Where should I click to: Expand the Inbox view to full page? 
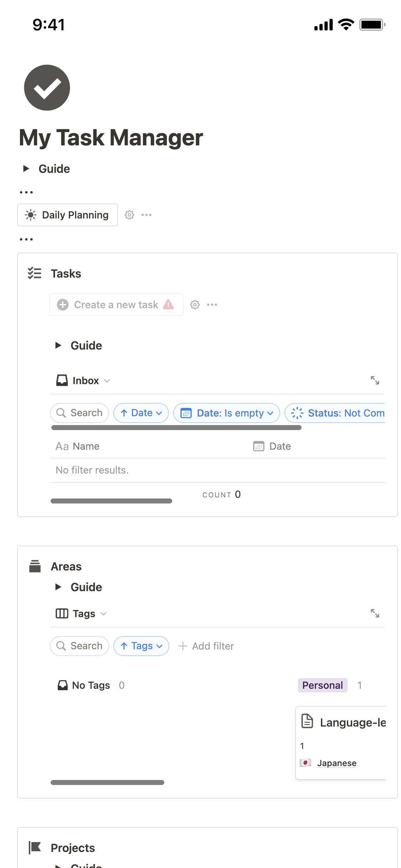[375, 380]
